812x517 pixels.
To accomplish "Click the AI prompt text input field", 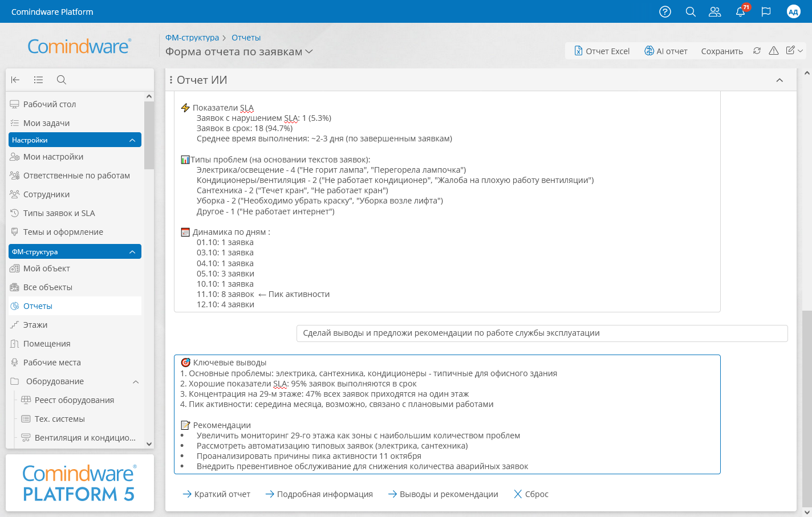I will point(542,333).
